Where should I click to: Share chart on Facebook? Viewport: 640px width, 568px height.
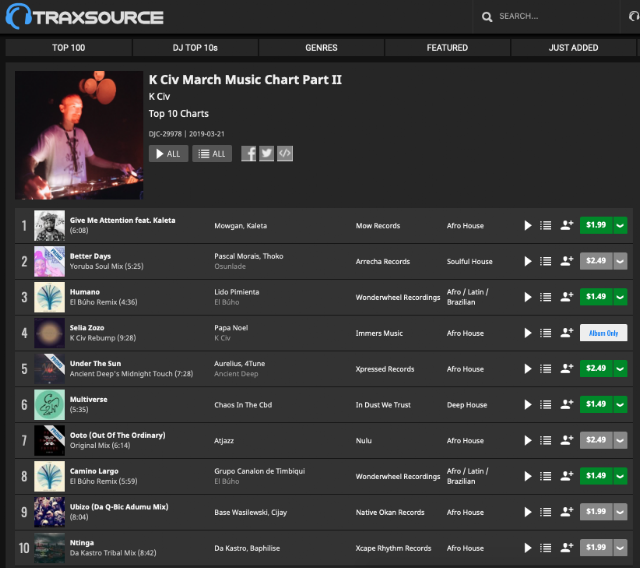coord(249,154)
